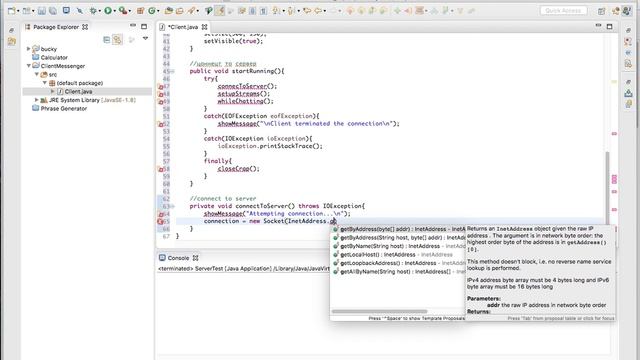Click the blue monitor toolbar icon
640x360 pixels.
click(66, 11)
